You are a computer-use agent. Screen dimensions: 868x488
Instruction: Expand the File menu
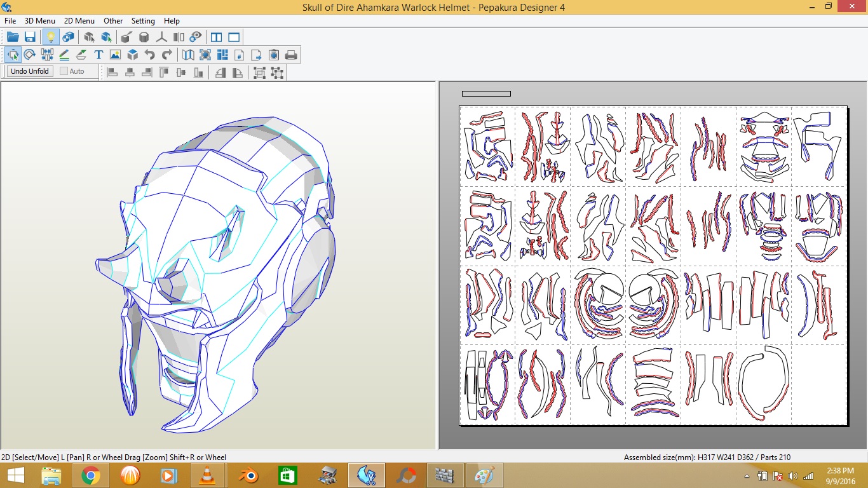10,21
